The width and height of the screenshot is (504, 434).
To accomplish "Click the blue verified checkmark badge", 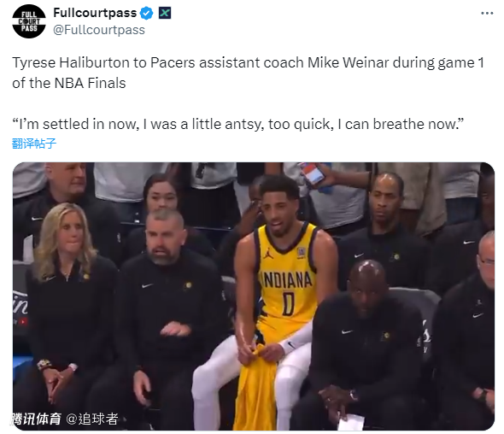I will tap(147, 13).
